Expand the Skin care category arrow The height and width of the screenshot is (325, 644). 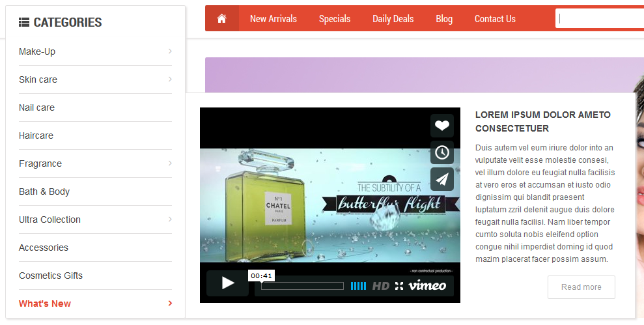(x=170, y=79)
